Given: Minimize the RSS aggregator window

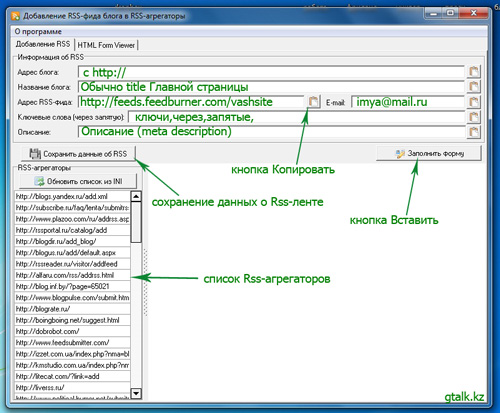Looking at the screenshot, I should [434, 13].
